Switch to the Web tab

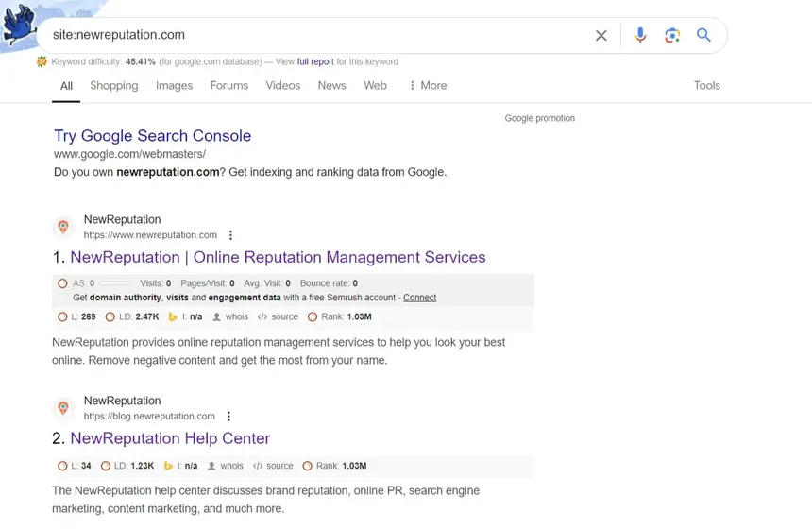point(375,85)
